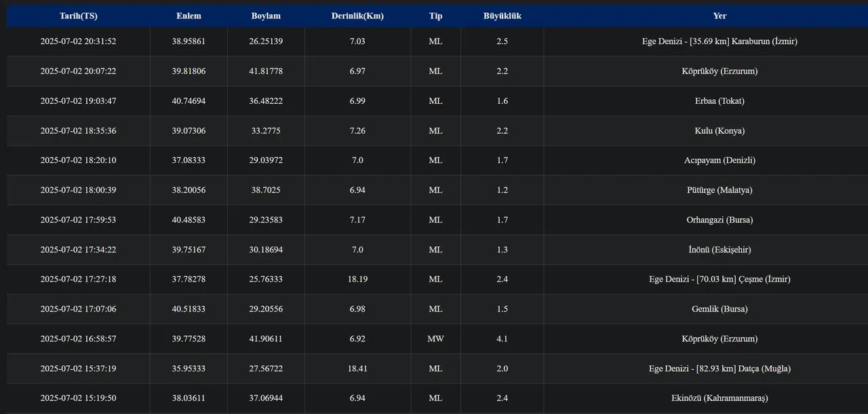Click the Tarih(TS) column header
868x414 pixels.
tap(78, 16)
